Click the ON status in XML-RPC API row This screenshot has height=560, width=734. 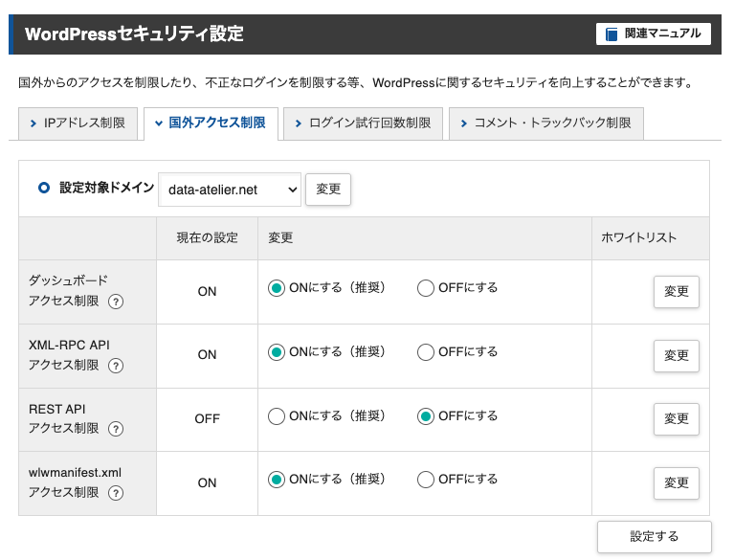[x=207, y=354]
